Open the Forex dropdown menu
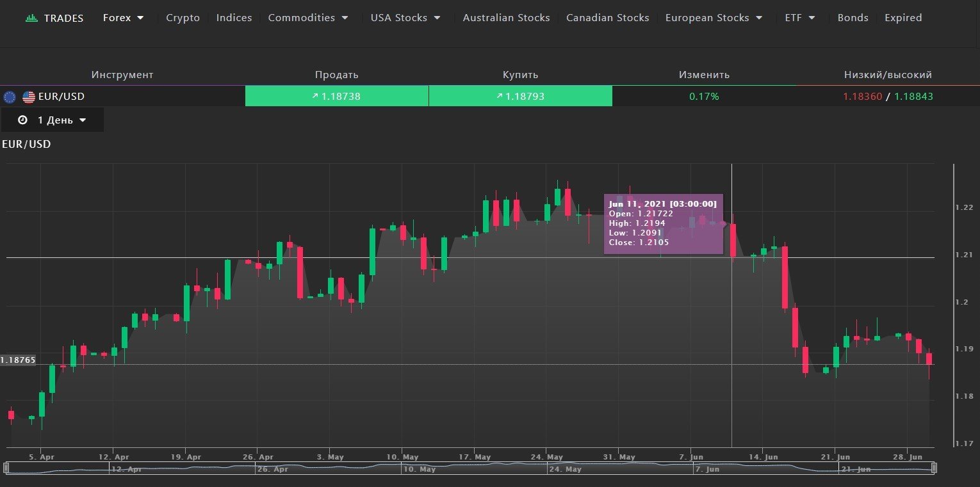Image resolution: width=980 pixels, height=487 pixels. pyautogui.click(x=124, y=18)
